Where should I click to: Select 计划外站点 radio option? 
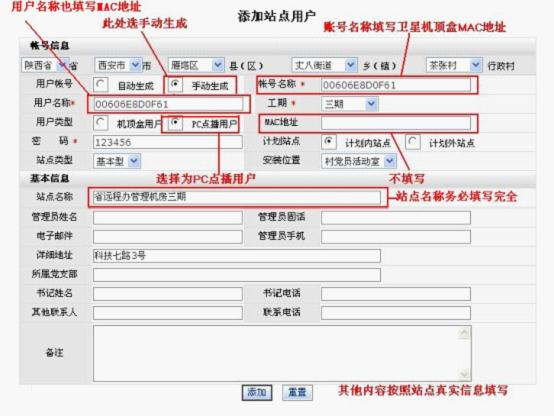click(412, 142)
